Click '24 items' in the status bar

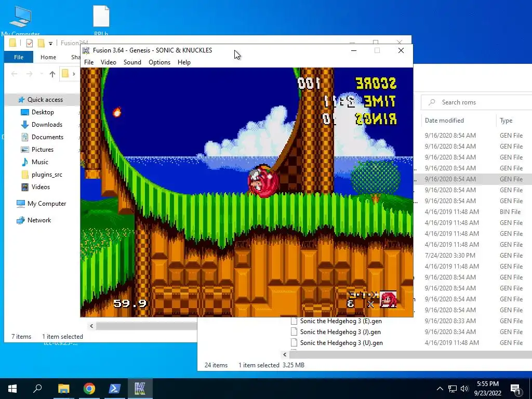(216, 365)
